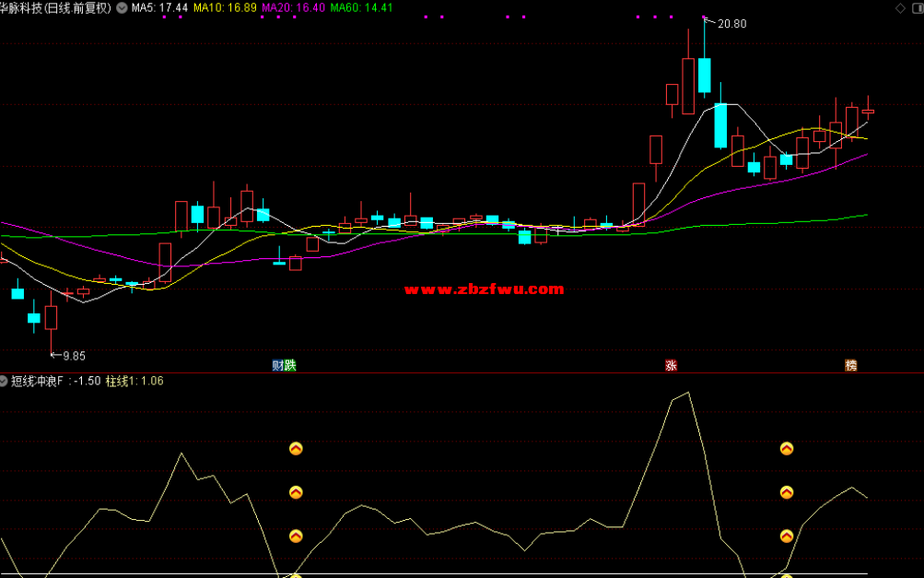Click the 9.85 low price label
Image resolution: width=924 pixels, height=578 pixels.
[x=75, y=356]
